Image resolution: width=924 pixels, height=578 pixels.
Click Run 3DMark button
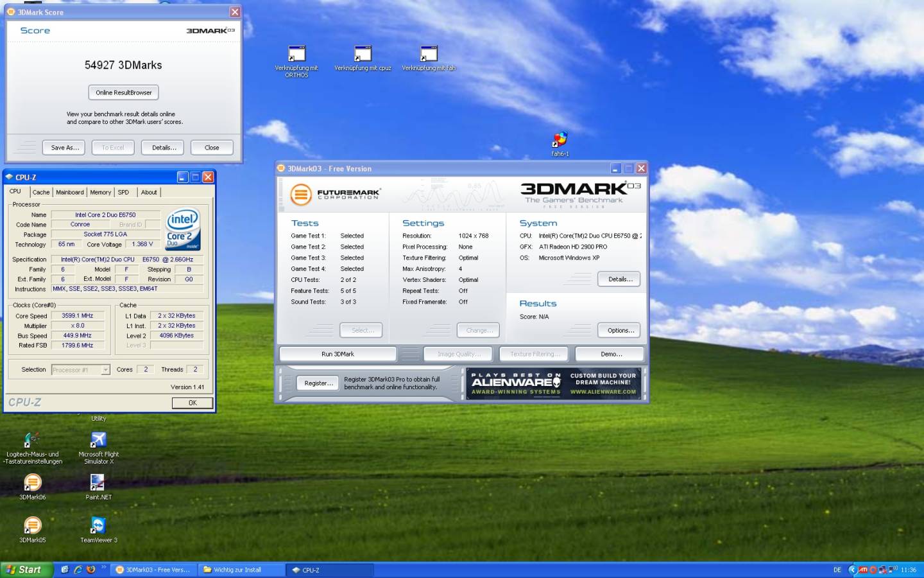pos(338,354)
